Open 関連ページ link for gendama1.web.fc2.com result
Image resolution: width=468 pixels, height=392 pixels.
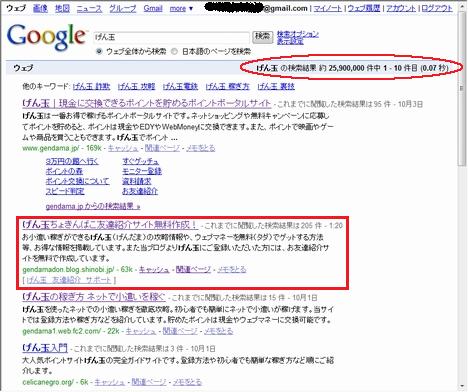180,331
